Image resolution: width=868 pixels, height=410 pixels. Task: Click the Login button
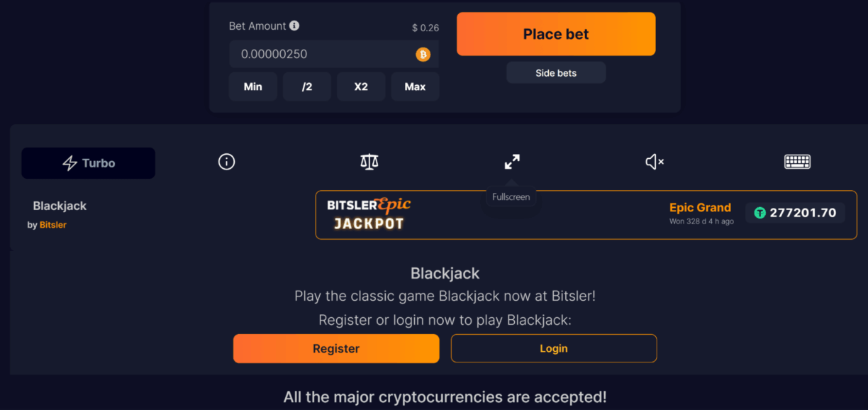pyautogui.click(x=554, y=348)
